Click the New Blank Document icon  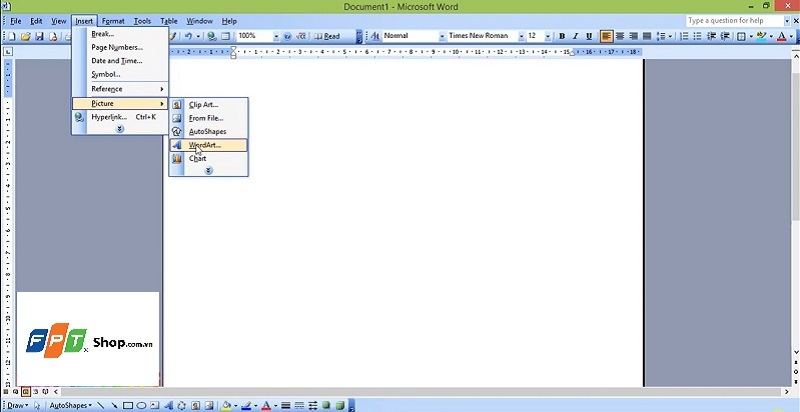(12, 36)
